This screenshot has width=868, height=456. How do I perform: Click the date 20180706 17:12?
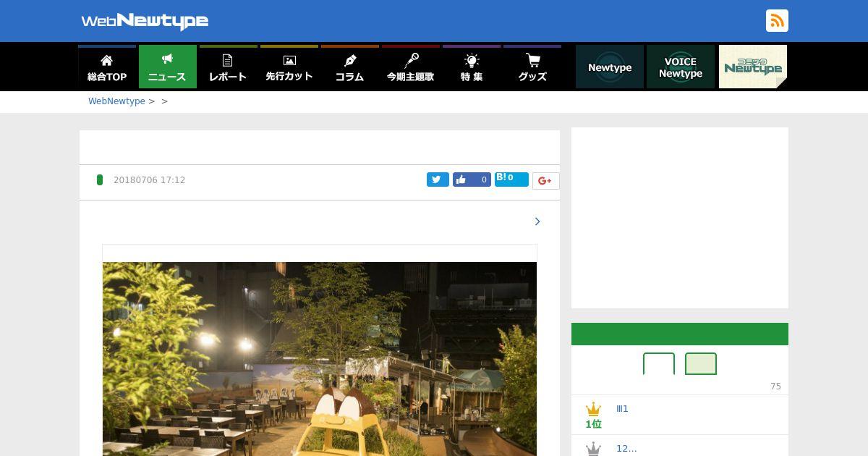(x=149, y=180)
